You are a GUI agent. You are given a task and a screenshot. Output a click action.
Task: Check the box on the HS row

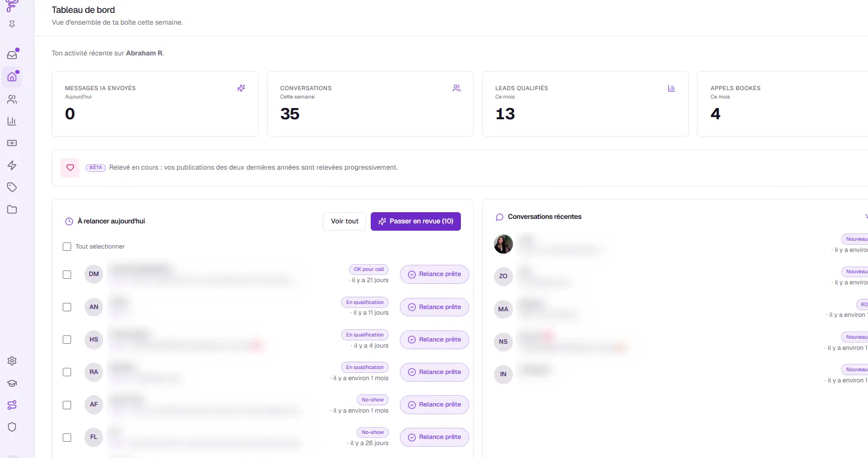tap(67, 339)
